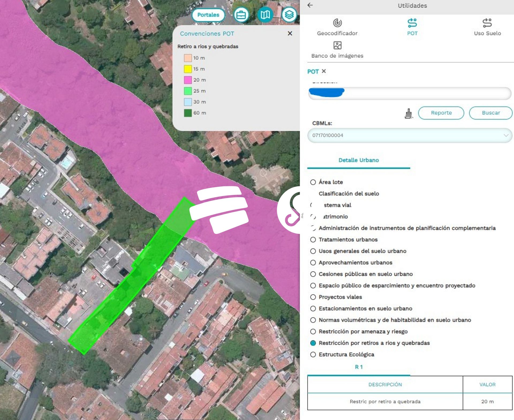Expand the CBMLs dropdown 07170100004
This screenshot has width=514, height=420.
[x=410, y=135]
